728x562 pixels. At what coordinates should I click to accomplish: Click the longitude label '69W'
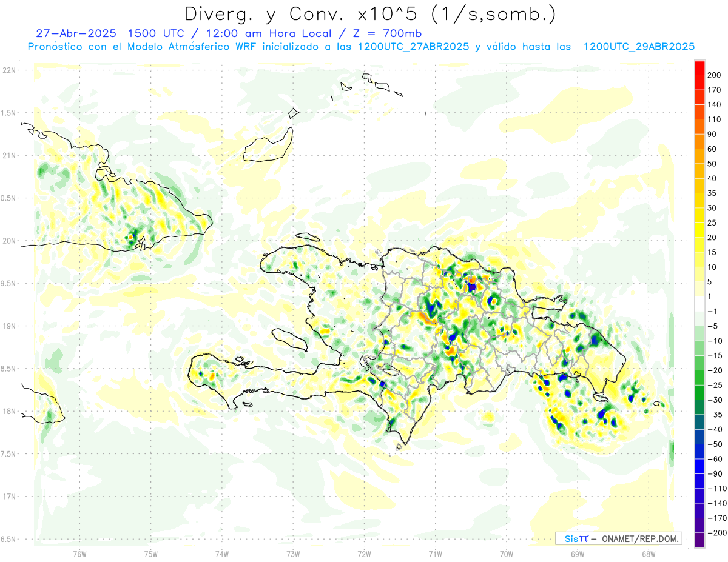pos(578,554)
